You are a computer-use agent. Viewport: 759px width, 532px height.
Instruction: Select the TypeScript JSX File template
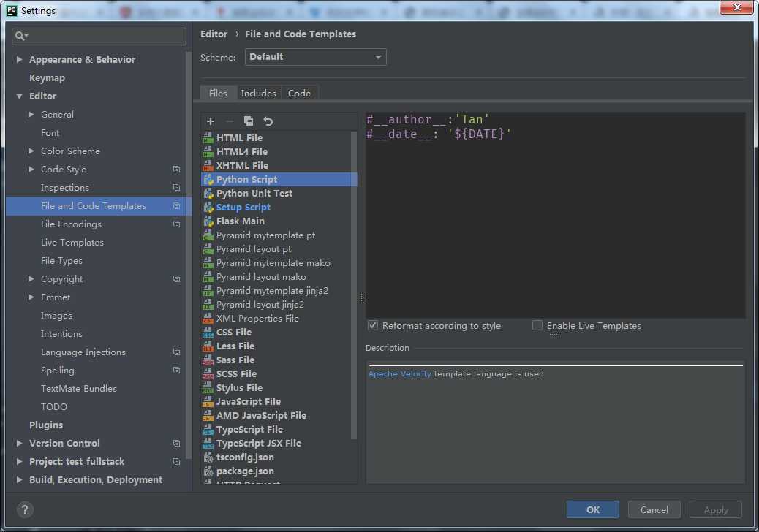coord(279,444)
